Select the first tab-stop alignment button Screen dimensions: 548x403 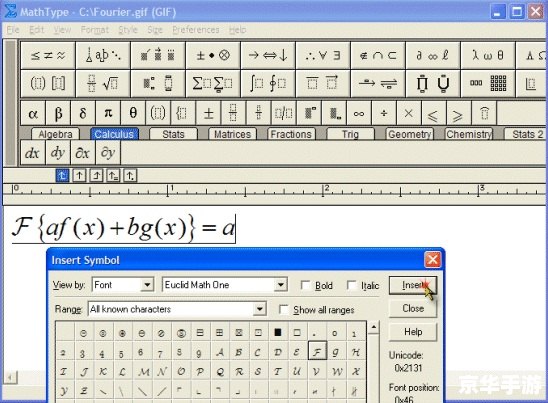click(x=62, y=175)
